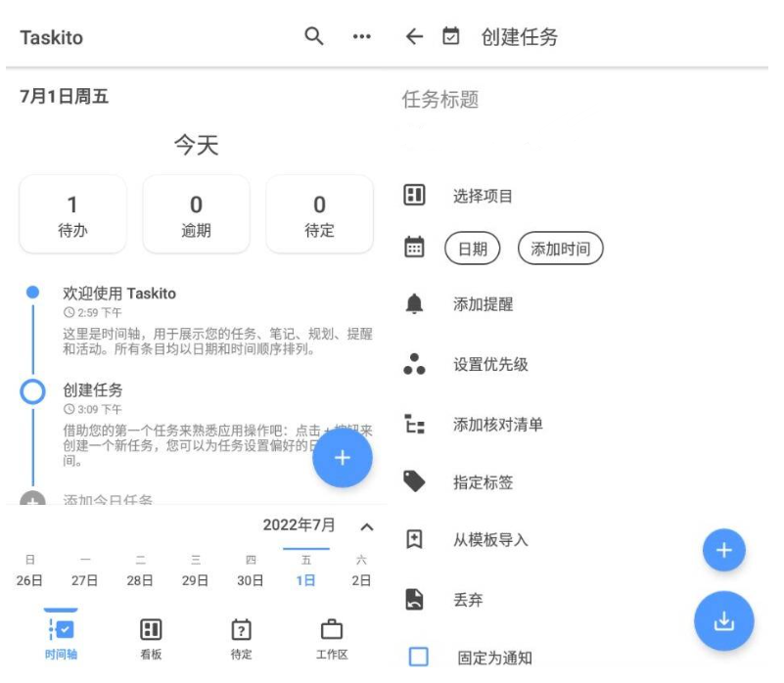This screenshot has height=683, width=784.
Task: Click the 添加时间 chip button
Action: click(560, 249)
